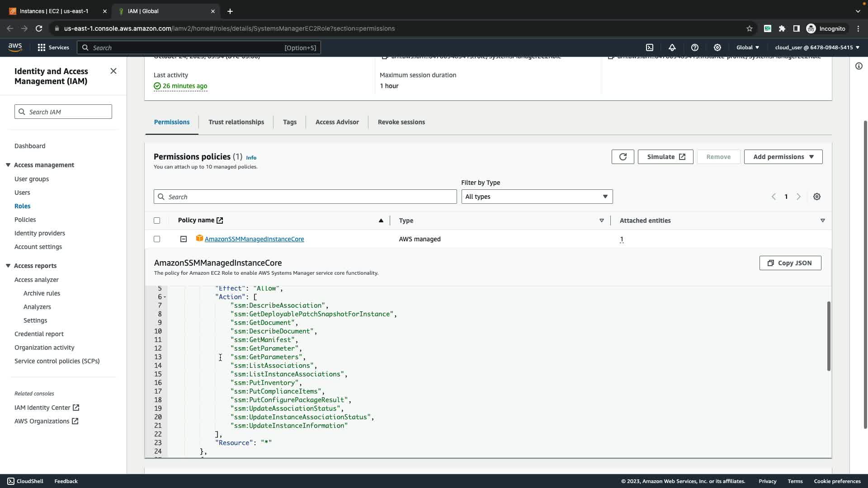The height and width of the screenshot is (488, 868).
Task: Switch to the Trust relationships tab
Action: [236, 122]
